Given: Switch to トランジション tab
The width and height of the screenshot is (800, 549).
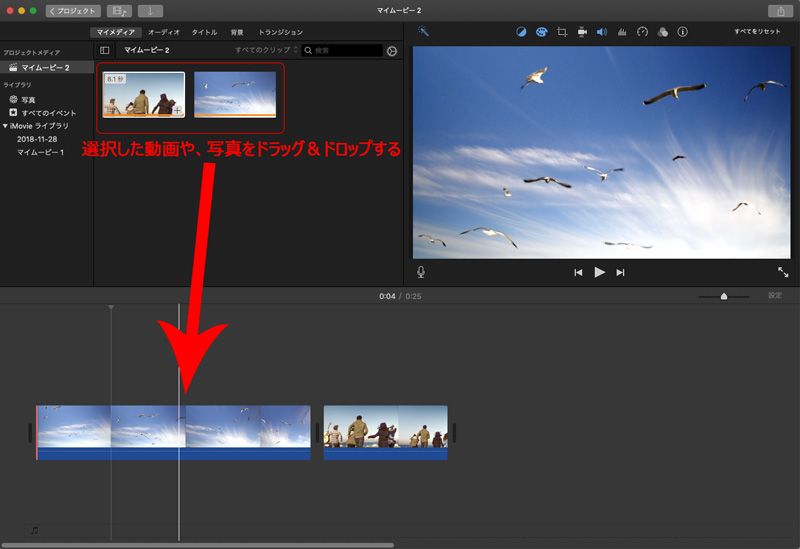Looking at the screenshot, I should pyautogui.click(x=281, y=32).
